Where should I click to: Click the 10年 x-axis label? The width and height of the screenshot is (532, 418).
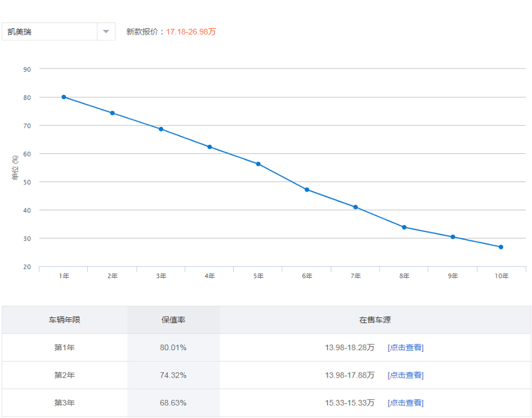point(501,276)
